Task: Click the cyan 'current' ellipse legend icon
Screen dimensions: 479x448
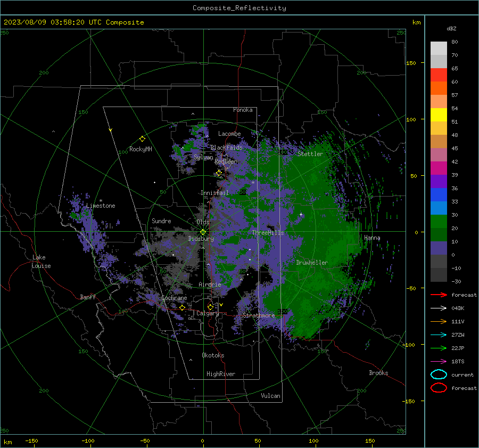Action: pos(439,374)
